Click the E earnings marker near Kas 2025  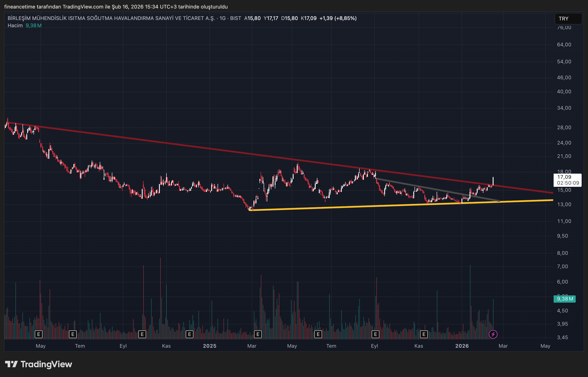click(x=424, y=334)
